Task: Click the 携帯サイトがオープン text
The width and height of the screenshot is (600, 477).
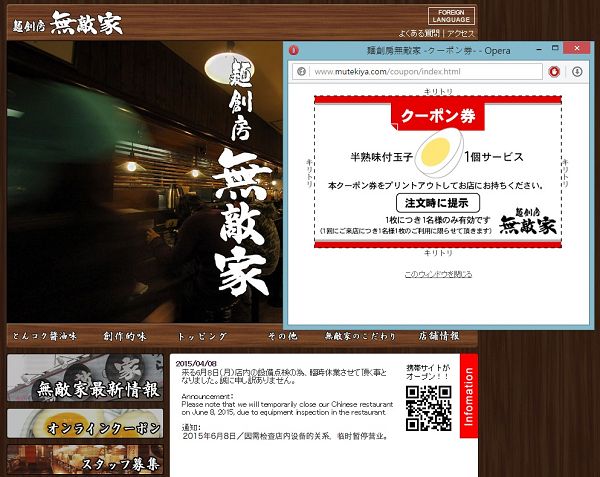Action: 428,372
